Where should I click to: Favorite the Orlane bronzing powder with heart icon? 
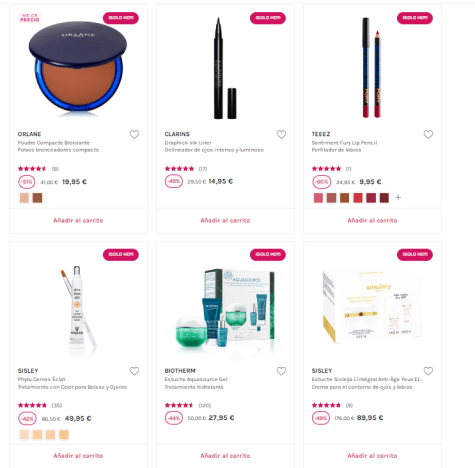pyautogui.click(x=134, y=134)
